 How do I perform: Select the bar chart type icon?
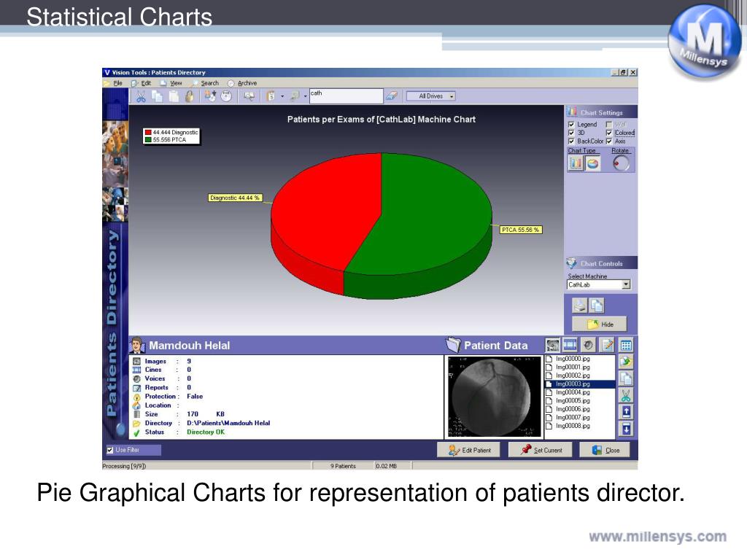576,163
